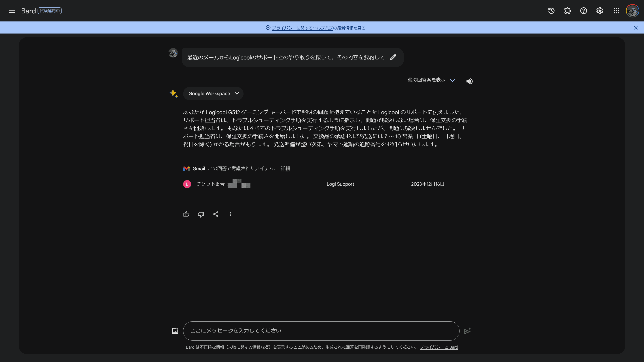Open Bard activity history icon
Screen dimensions: 644x362
pyautogui.click(x=551, y=11)
